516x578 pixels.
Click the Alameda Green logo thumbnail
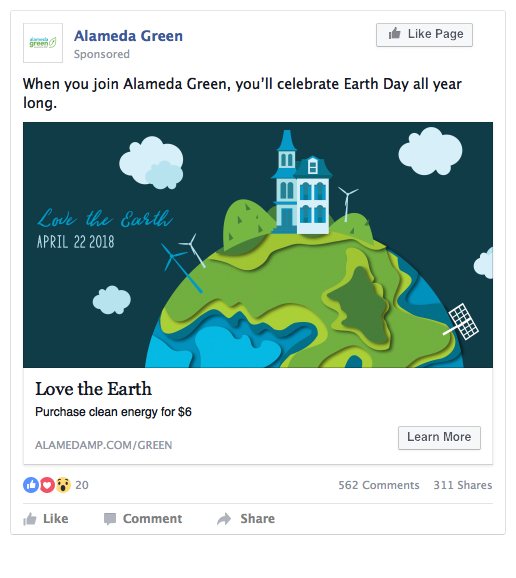click(43, 43)
